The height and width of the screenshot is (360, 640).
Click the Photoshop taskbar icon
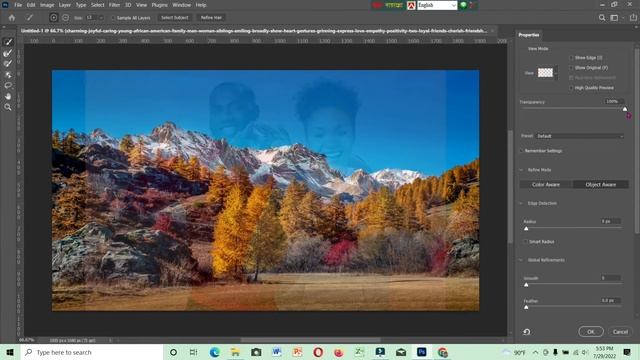pos(422,352)
